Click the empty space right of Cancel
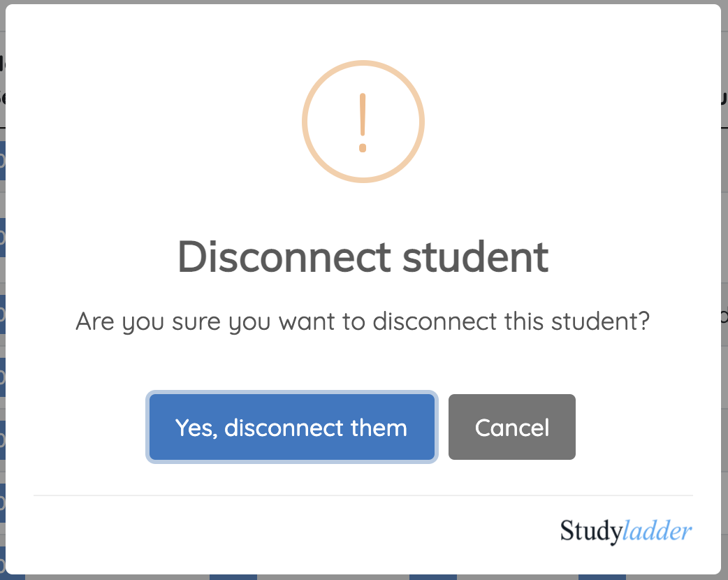 tap(643, 427)
